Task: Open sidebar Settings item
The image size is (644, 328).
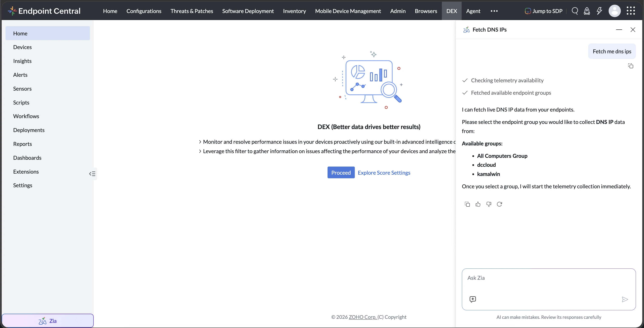Action: [47, 185]
